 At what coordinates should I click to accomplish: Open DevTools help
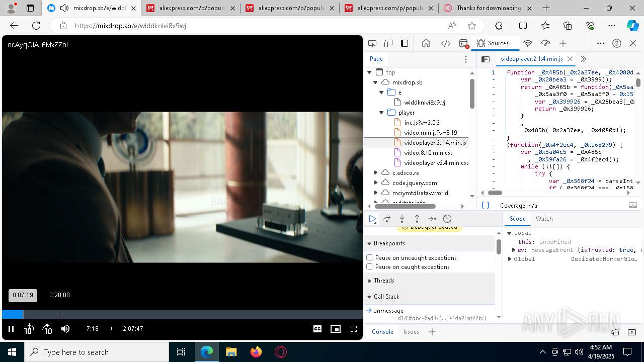(x=617, y=43)
